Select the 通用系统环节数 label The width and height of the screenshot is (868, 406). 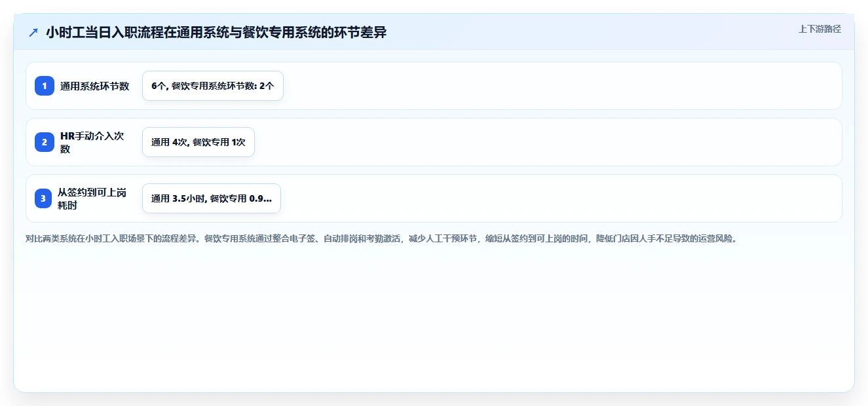tap(95, 86)
